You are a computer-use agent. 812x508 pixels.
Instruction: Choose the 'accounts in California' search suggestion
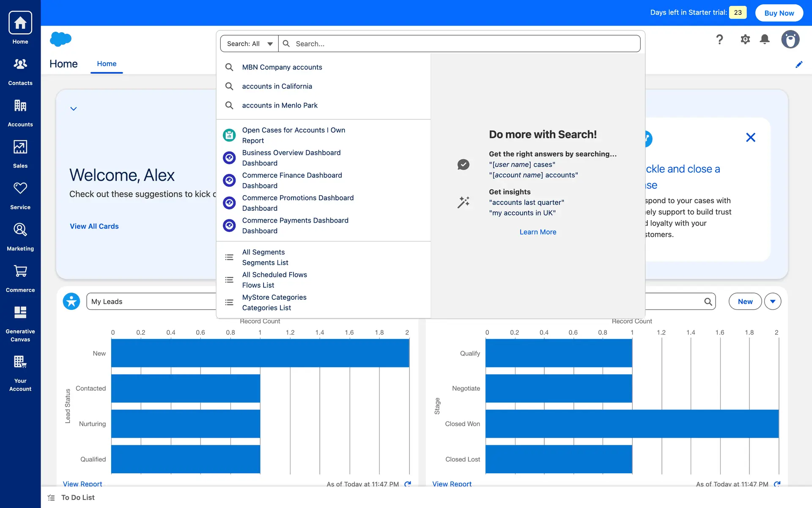(277, 86)
